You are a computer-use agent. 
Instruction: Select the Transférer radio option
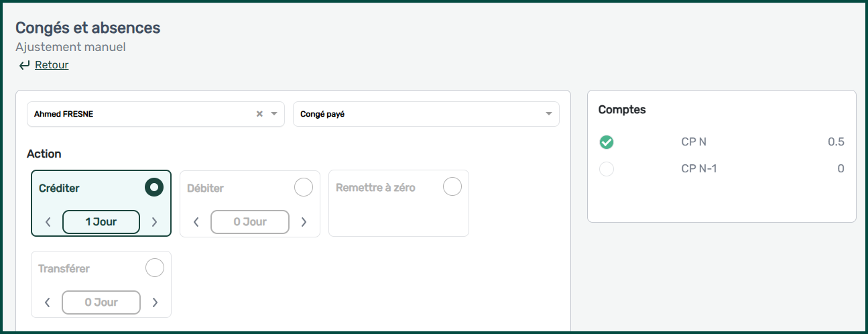[155, 268]
